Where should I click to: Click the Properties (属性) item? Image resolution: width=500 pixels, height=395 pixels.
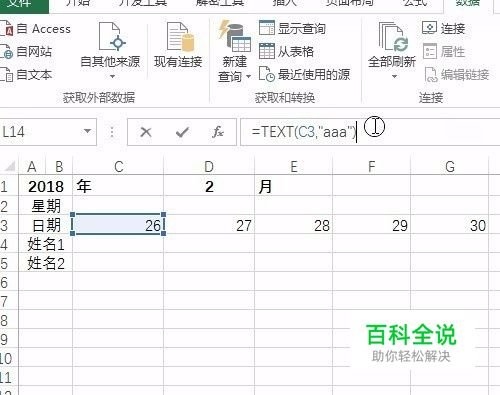point(444,52)
